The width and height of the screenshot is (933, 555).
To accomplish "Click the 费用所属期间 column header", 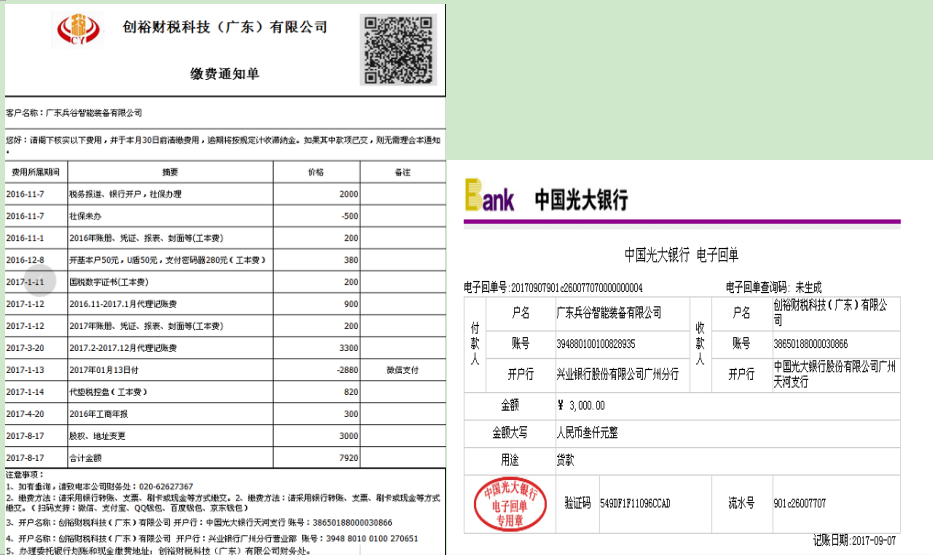I will 36,172.
